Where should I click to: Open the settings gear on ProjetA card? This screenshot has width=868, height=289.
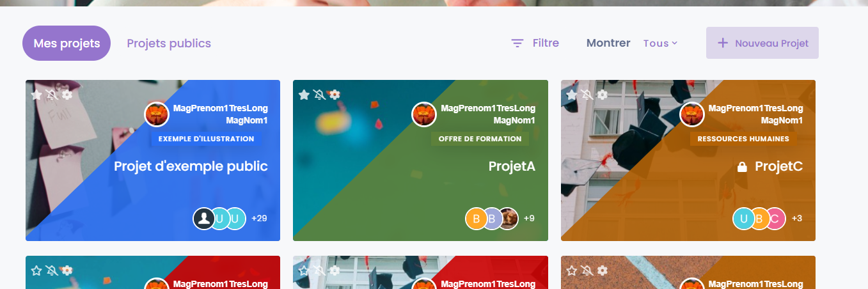click(335, 95)
